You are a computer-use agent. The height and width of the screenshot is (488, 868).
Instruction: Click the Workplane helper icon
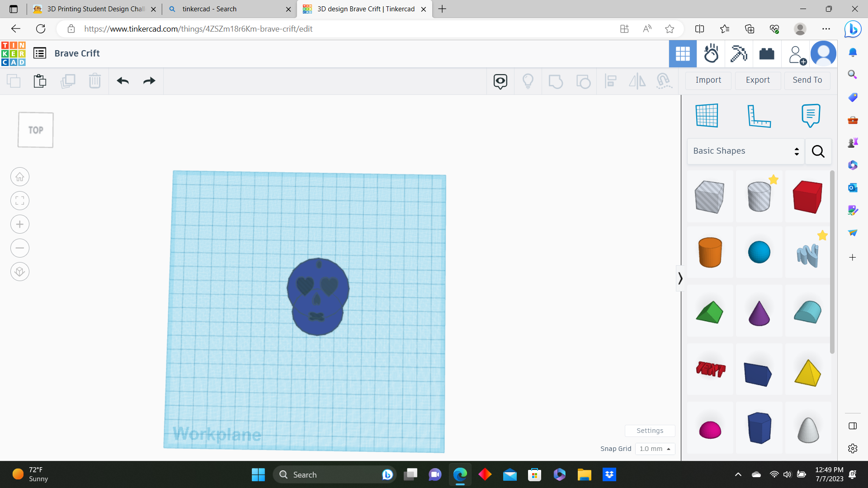coord(707,116)
